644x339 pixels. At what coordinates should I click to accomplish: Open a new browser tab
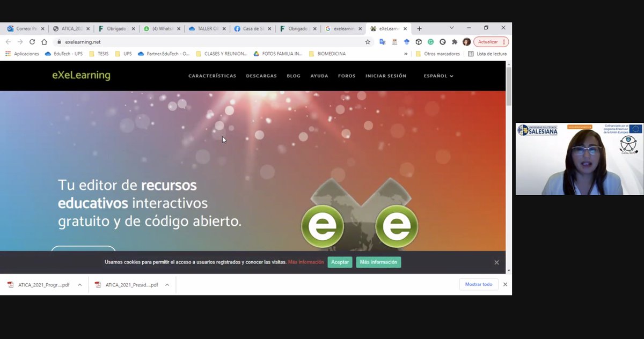(x=419, y=28)
